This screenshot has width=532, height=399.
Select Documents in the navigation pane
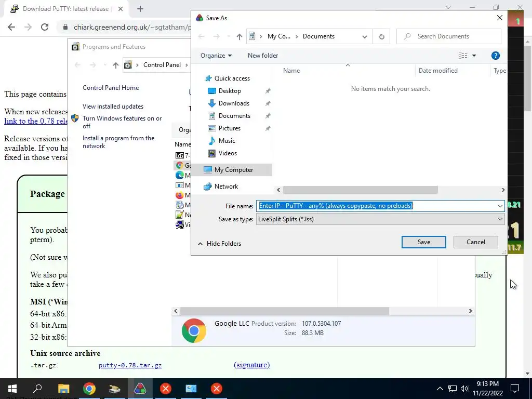(234, 116)
